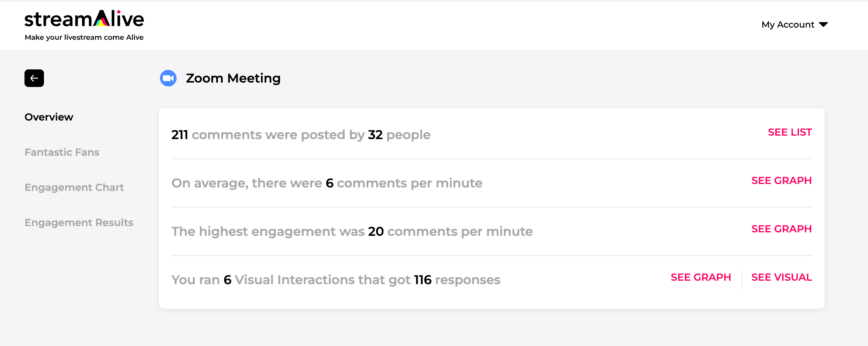The width and height of the screenshot is (868, 346).
Task: Open the My Account menu
Action: (795, 24)
